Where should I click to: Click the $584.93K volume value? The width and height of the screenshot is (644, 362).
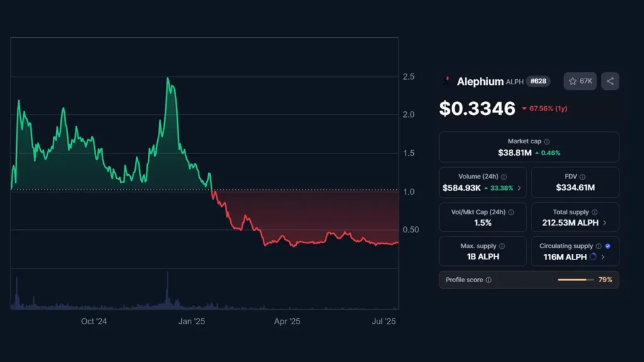pyautogui.click(x=461, y=188)
